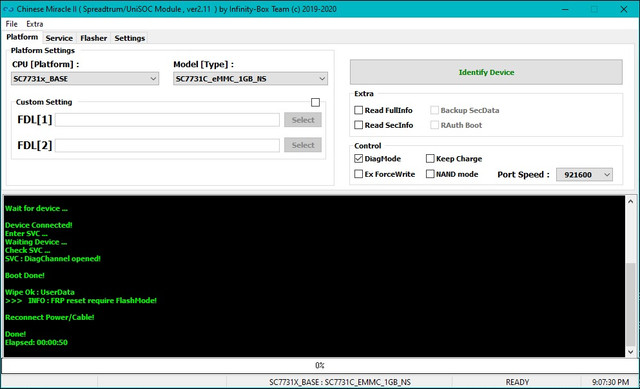Click the Identify Device button
This screenshot has height=389, width=640.
486,72
